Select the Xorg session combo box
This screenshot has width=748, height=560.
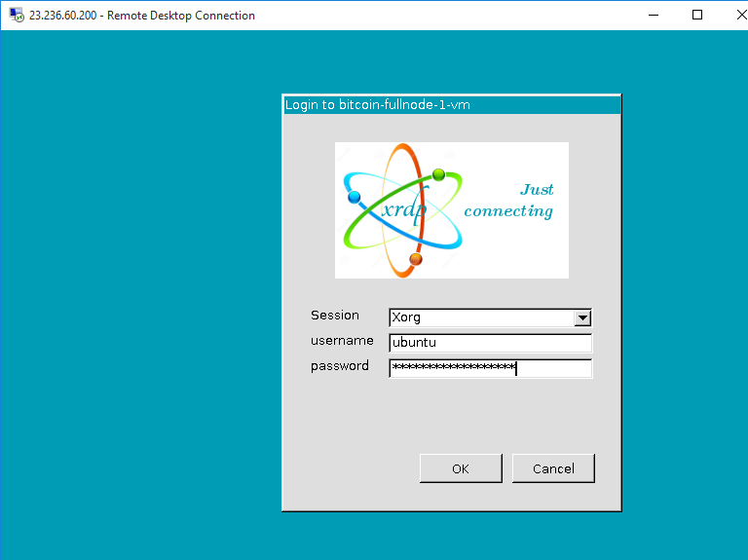(491, 317)
